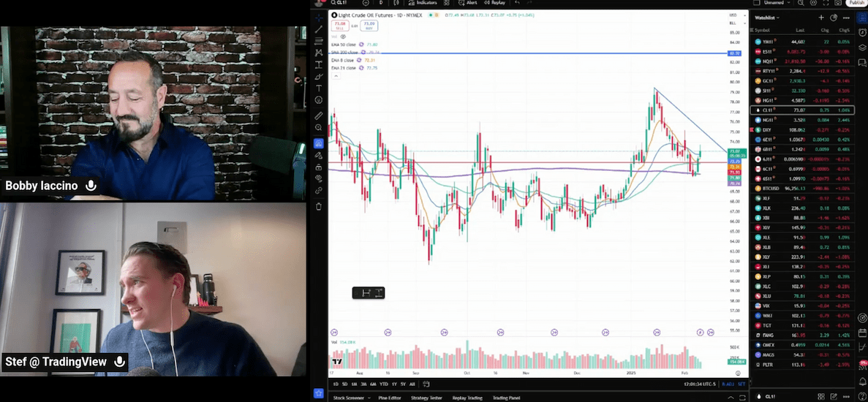Image resolution: width=868 pixels, height=402 pixels.
Task: Open the emoji icons tool
Action: [x=319, y=100]
